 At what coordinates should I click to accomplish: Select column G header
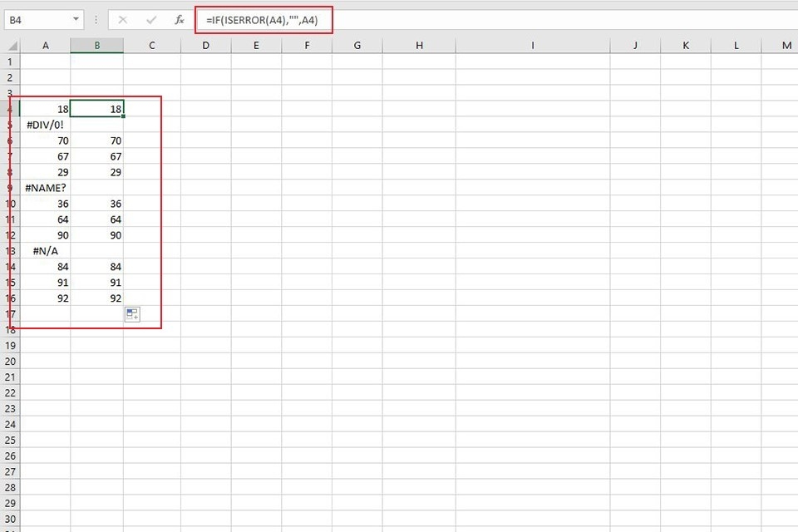(357, 46)
